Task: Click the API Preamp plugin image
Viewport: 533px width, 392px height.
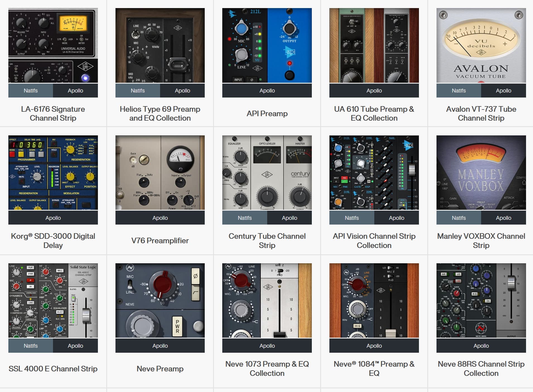Action: pyautogui.click(x=267, y=45)
